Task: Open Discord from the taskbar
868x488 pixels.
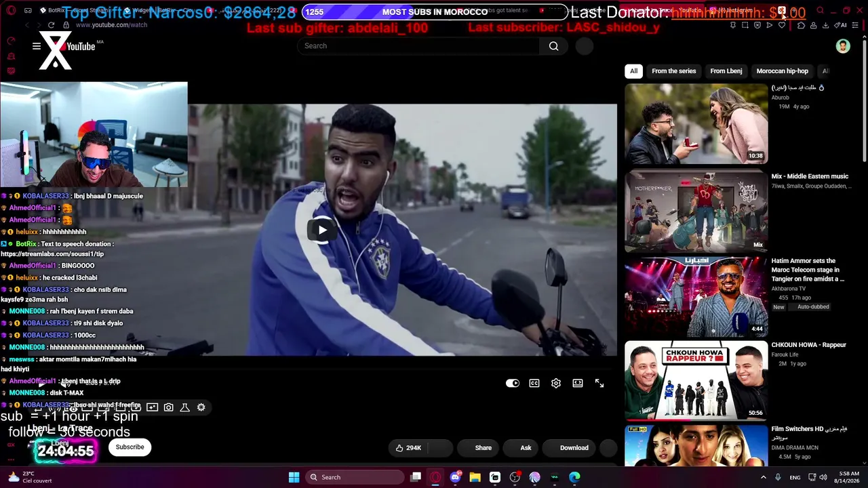Action: coord(455,477)
